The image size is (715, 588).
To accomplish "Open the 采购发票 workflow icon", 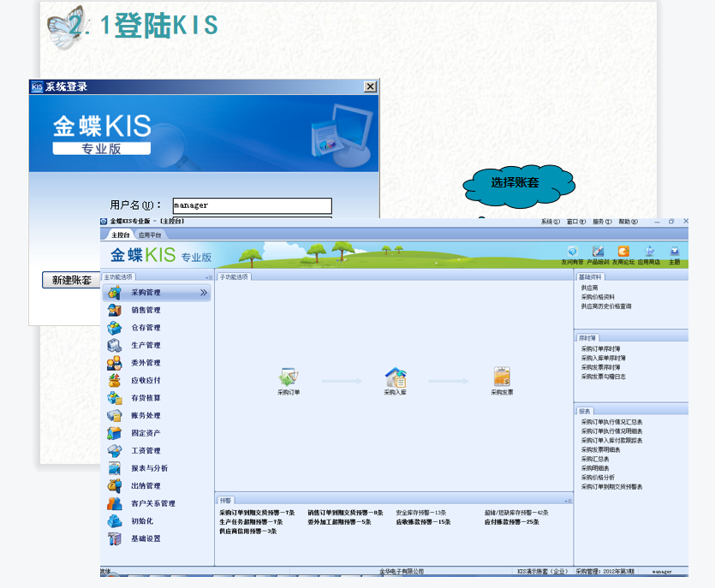I will pyautogui.click(x=501, y=377).
